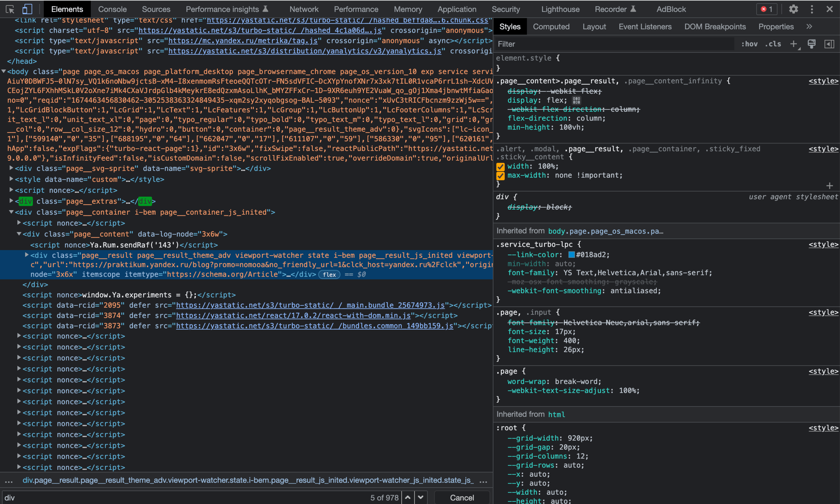Click the error count badge
The width and height of the screenshot is (840, 504).
(x=766, y=9)
